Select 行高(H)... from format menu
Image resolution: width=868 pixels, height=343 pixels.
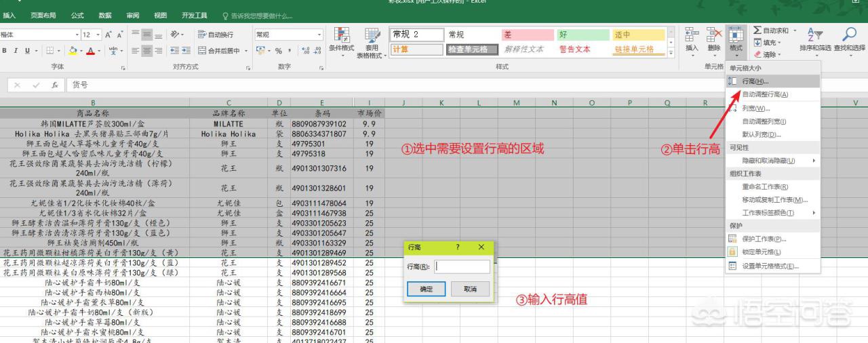[772, 81]
